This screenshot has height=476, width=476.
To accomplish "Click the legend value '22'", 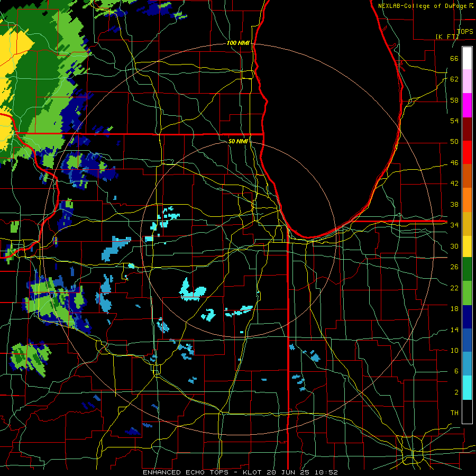I will 454,288.
